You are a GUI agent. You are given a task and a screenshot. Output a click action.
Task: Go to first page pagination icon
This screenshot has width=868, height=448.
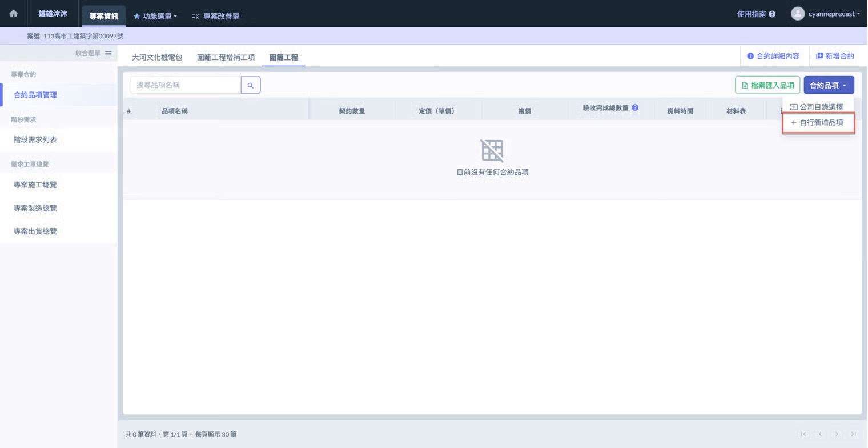point(803,434)
